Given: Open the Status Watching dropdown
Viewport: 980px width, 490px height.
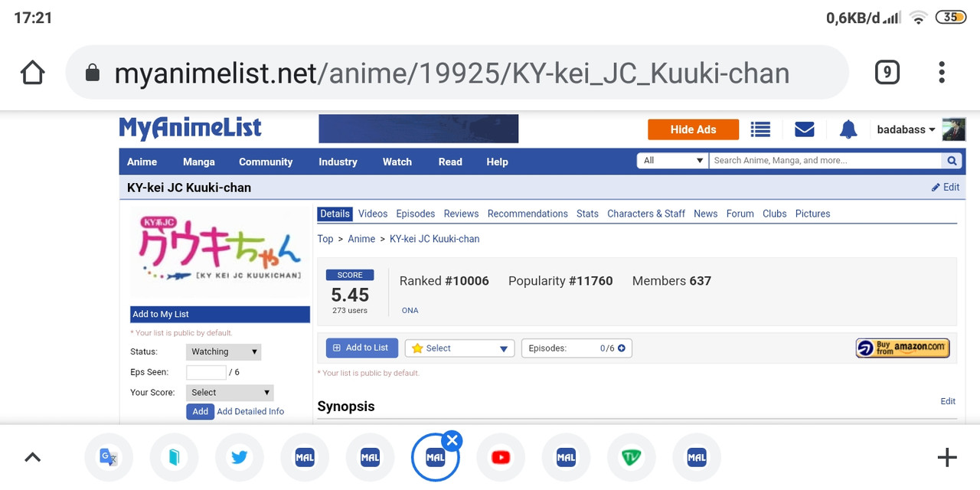Looking at the screenshot, I should point(224,352).
